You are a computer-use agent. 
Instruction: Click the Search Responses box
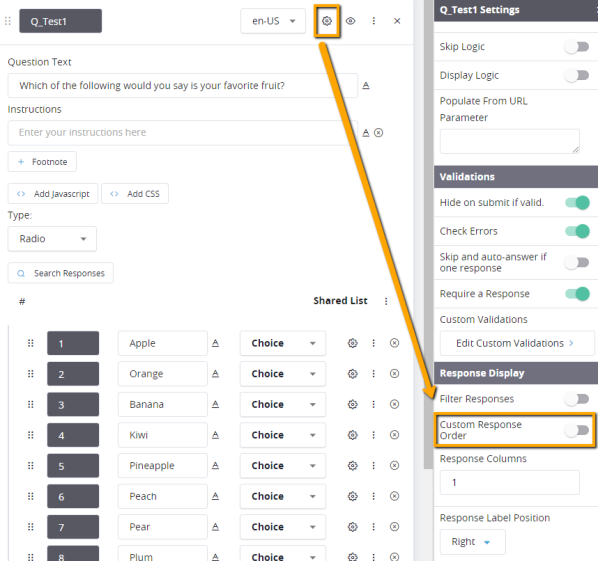click(61, 273)
